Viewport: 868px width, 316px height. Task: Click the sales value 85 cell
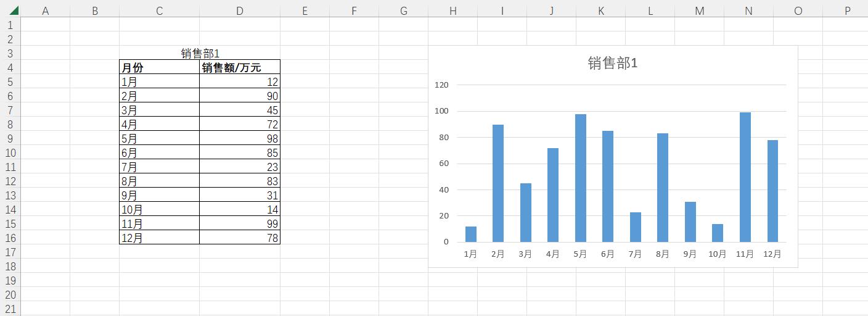tap(239, 152)
